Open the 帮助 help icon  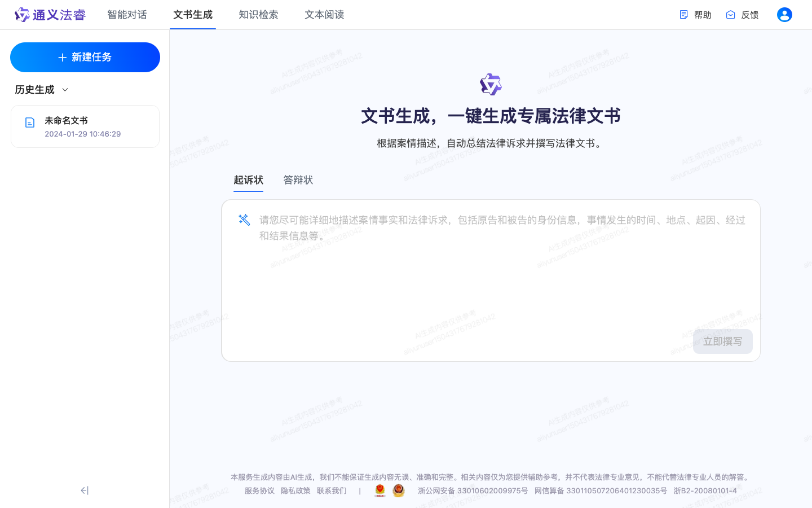[684, 15]
